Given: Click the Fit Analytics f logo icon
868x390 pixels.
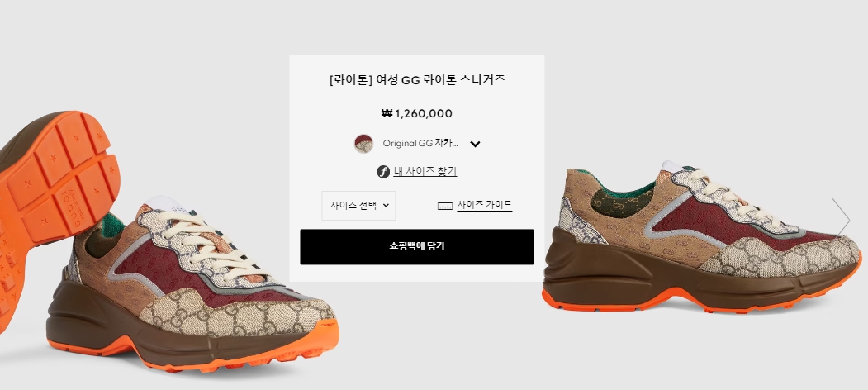Looking at the screenshot, I should click(x=383, y=172).
